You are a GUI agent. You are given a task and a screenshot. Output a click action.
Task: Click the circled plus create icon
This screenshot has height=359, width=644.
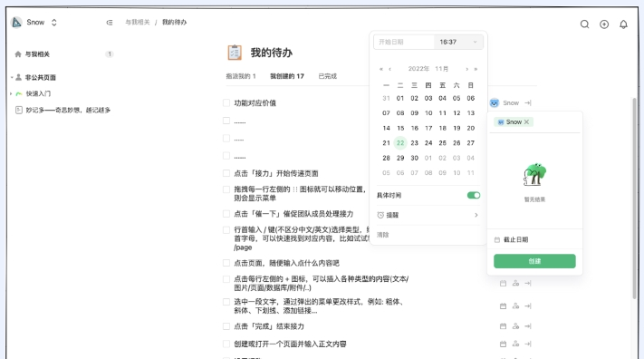pyautogui.click(x=604, y=24)
